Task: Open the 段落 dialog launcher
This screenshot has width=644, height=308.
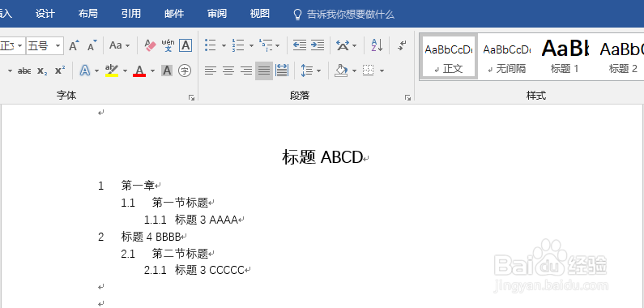Action: pos(407,97)
